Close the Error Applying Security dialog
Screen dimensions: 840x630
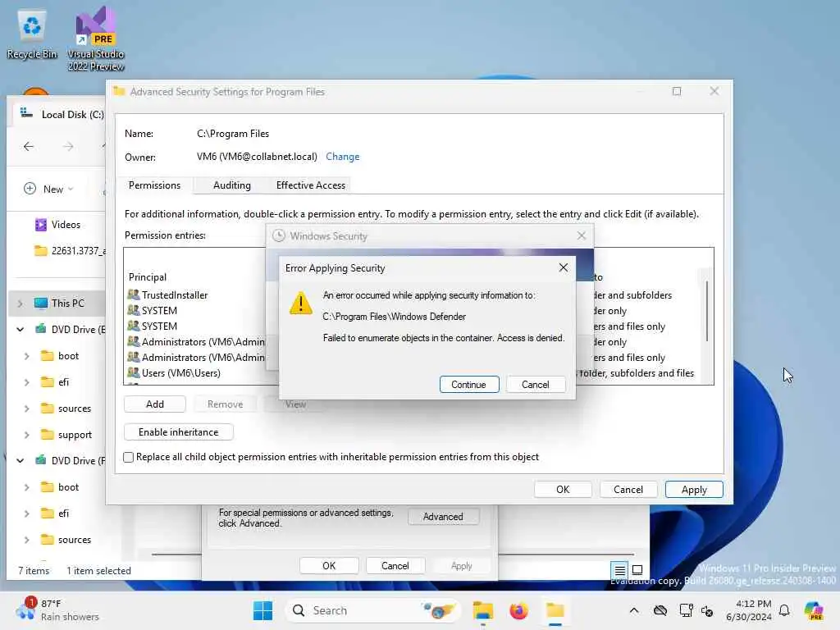pos(563,267)
